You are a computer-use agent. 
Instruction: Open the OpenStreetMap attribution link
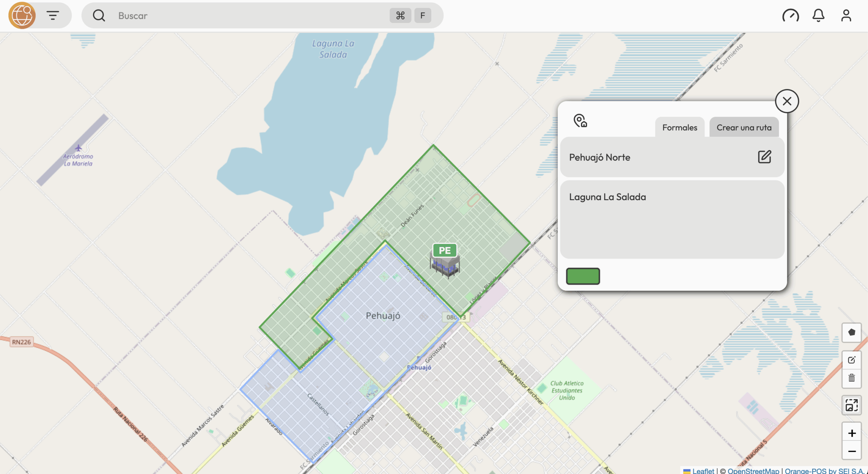click(x=753, y=471)
